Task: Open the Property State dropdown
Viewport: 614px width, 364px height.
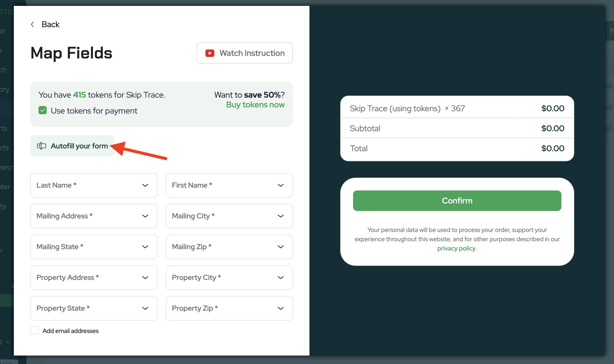Action: (x=94, y=308)
